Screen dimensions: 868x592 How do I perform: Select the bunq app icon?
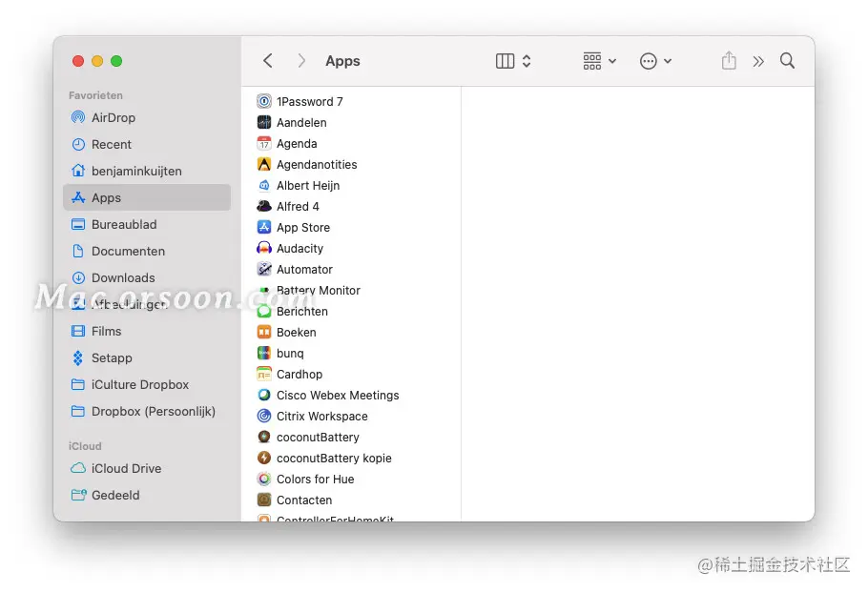[x=264, y=353]
